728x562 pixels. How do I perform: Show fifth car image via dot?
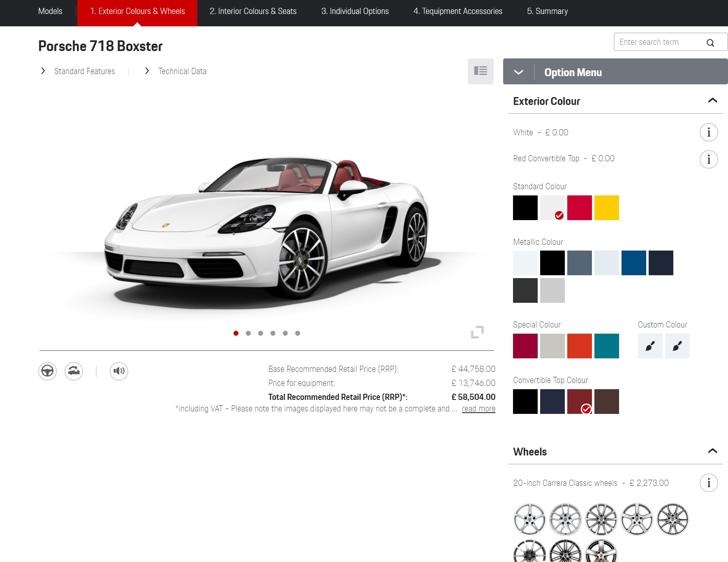285,333
